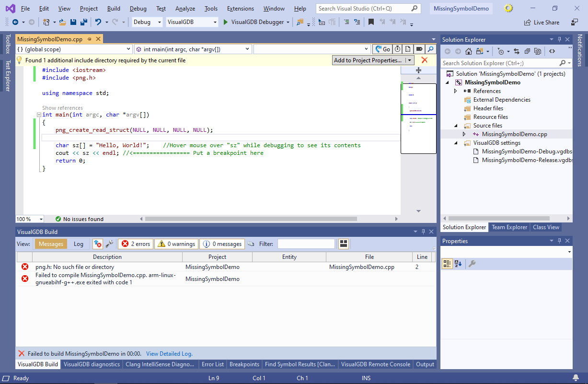
Task: Click the Undo arrow icon
Action: (98, 22)
